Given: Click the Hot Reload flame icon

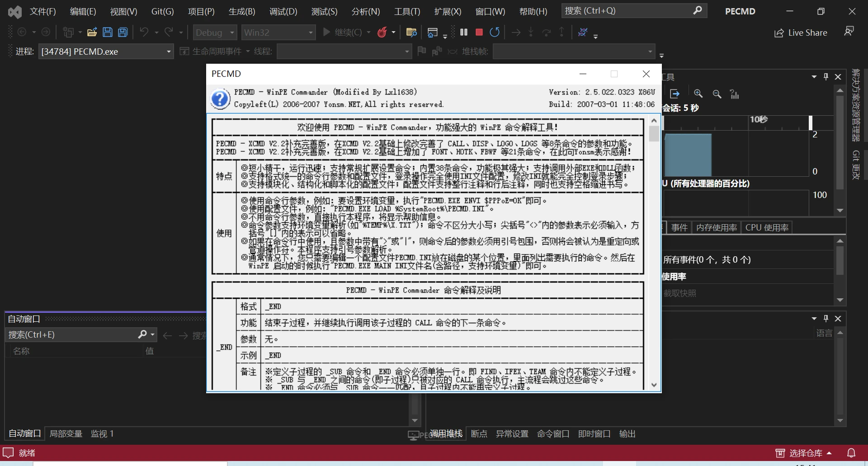Looking at the screenshot, I should point(382,32).
